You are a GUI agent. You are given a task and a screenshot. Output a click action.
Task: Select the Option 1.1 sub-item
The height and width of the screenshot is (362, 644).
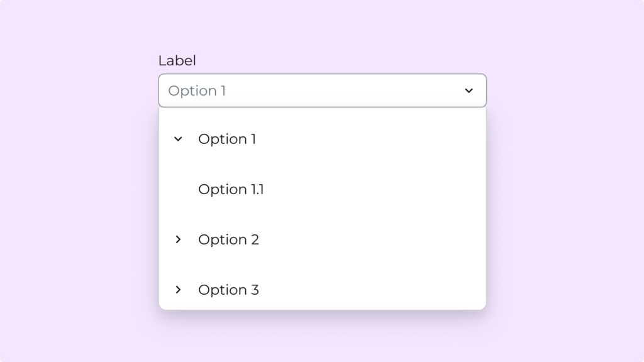(x=231, y=189)
